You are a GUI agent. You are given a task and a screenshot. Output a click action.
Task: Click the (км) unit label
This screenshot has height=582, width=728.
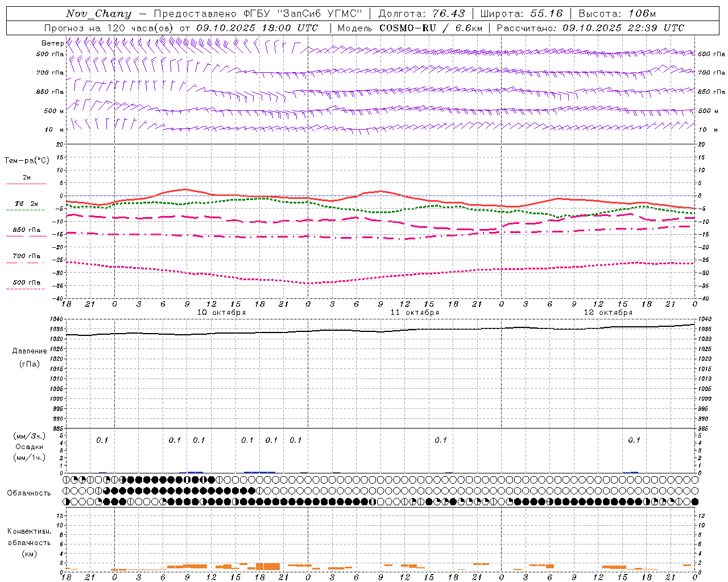tap(30, 554)
